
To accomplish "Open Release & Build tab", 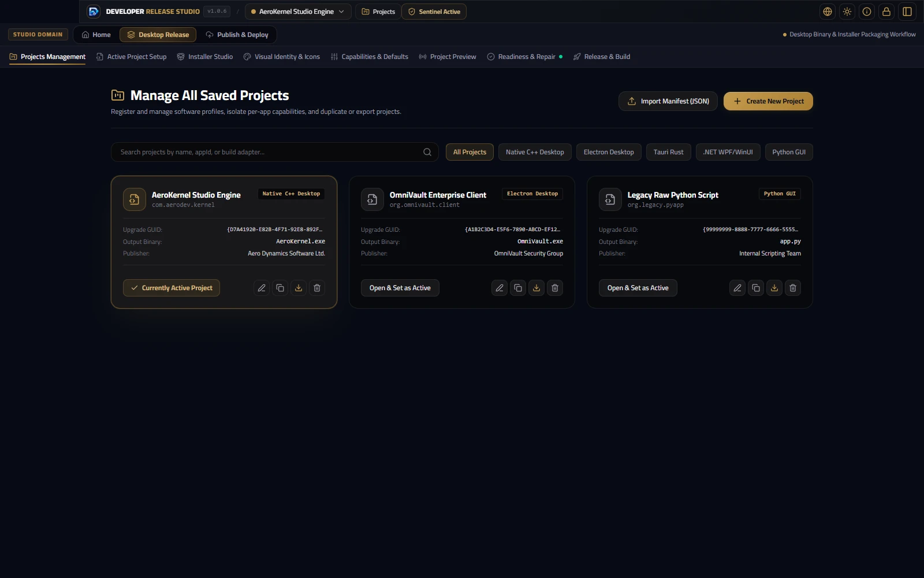I will [x=601, y=57].
